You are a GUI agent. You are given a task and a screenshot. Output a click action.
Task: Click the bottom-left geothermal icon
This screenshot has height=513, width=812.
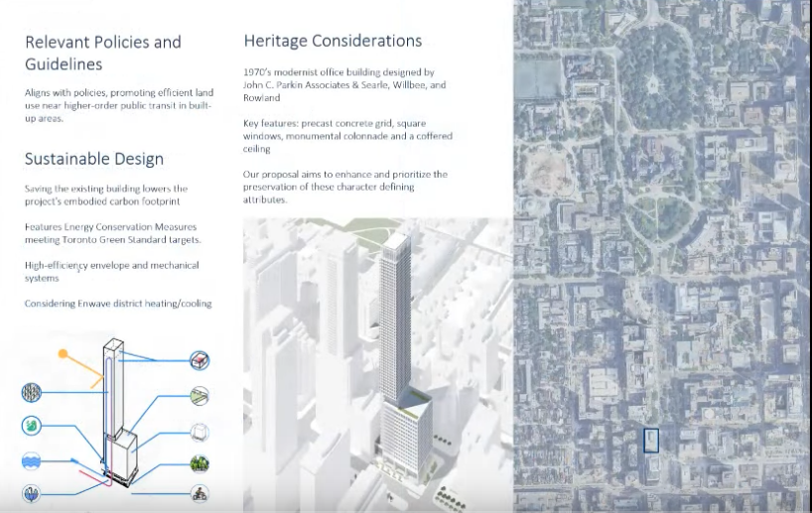[31, 494]
